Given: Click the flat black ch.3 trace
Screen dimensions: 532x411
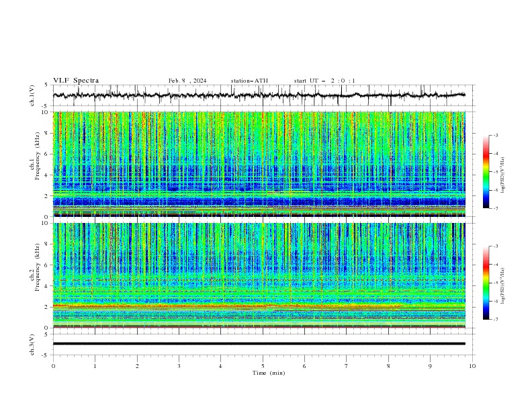Looking at the screenshot, I should coord(259,344).
